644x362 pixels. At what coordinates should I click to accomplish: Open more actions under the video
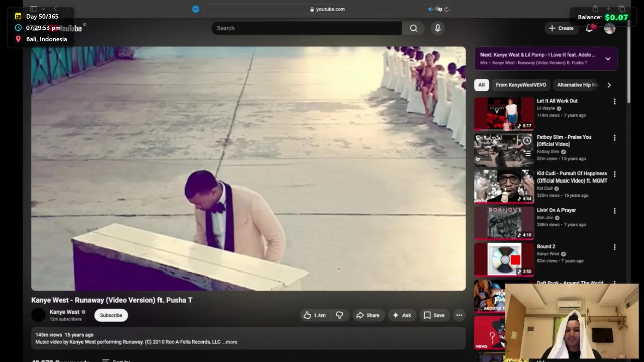[x=459, y=315]
